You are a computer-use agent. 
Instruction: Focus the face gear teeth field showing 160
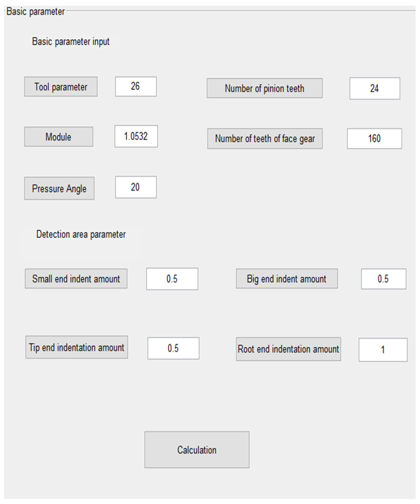(374, 138)
